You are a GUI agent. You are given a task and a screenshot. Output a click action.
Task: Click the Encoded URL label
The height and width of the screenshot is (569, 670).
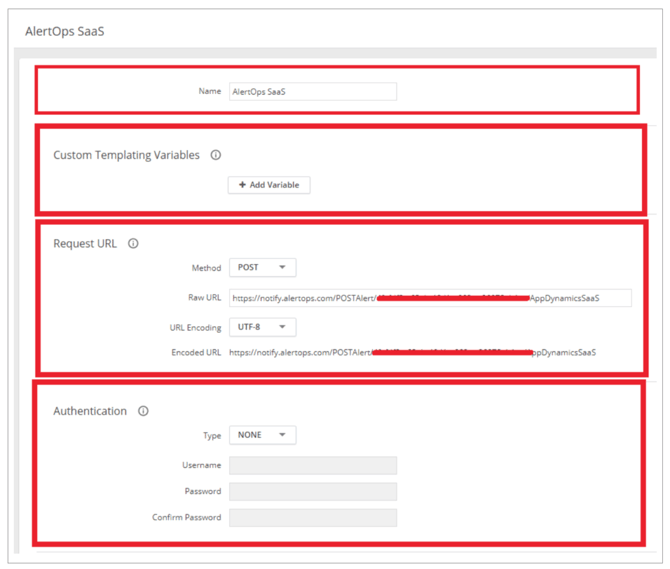point(196,352)
